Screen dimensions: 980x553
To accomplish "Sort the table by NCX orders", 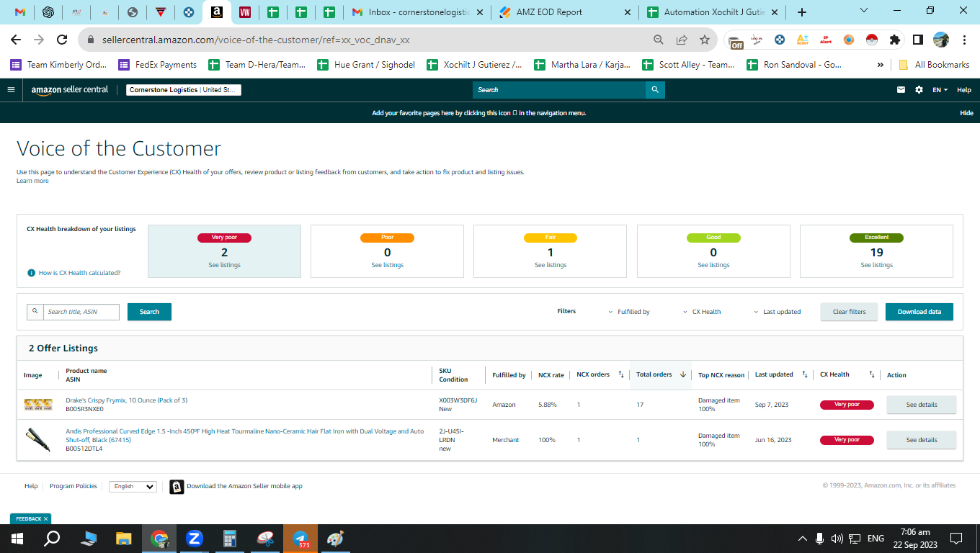I will coord(621,374).
